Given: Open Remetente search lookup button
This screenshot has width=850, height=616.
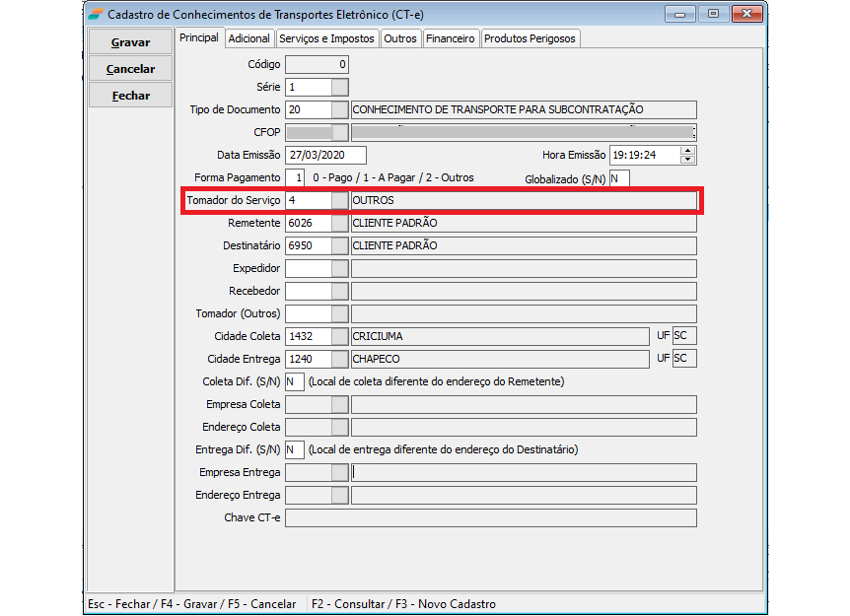Looking at the screenshot, I should tap(339, 223).
